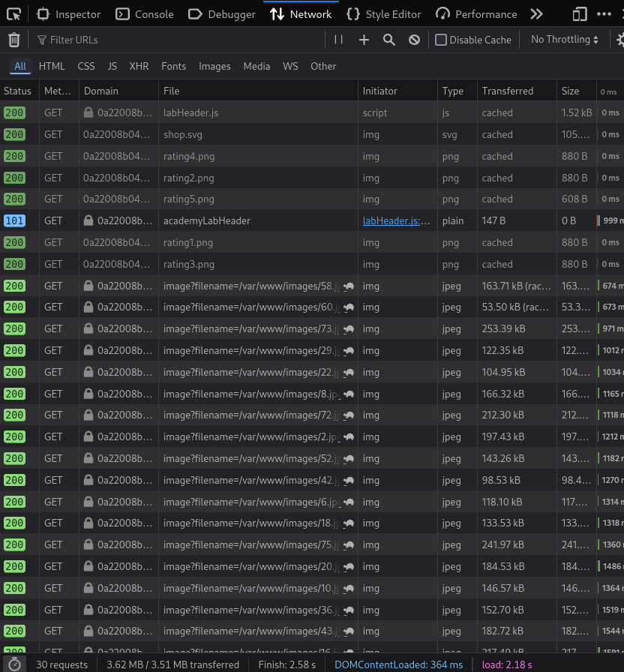Activate the element picker tool

(x=13, y=14)
